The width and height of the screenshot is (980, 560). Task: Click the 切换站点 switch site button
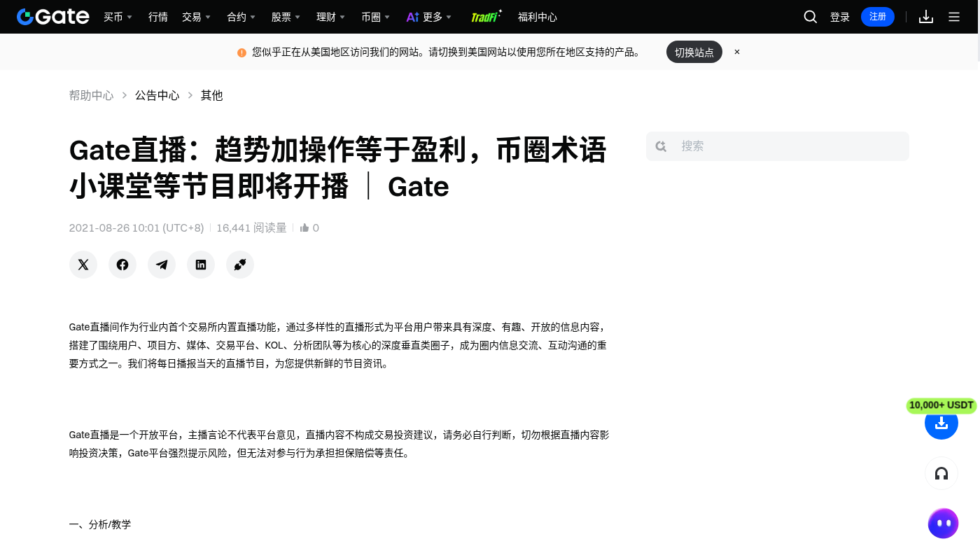tap(694, 52)
